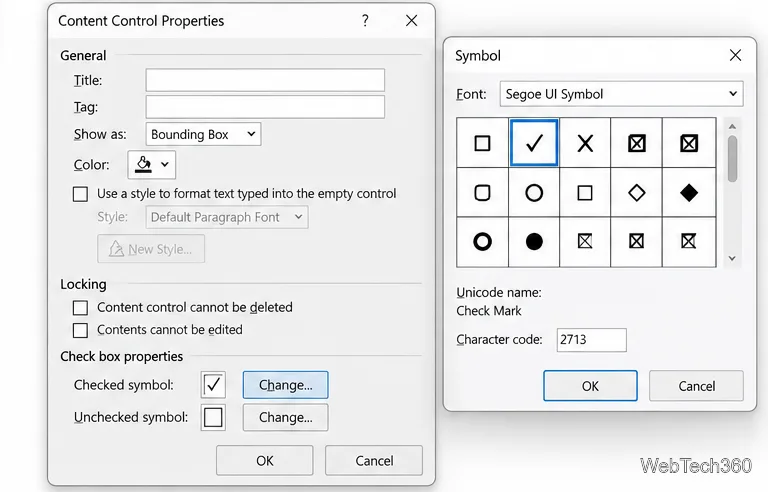This screenshot has width=768, height=492.
Task: Pick boxed X directly below outline diamond
Action: coord(636,242)
